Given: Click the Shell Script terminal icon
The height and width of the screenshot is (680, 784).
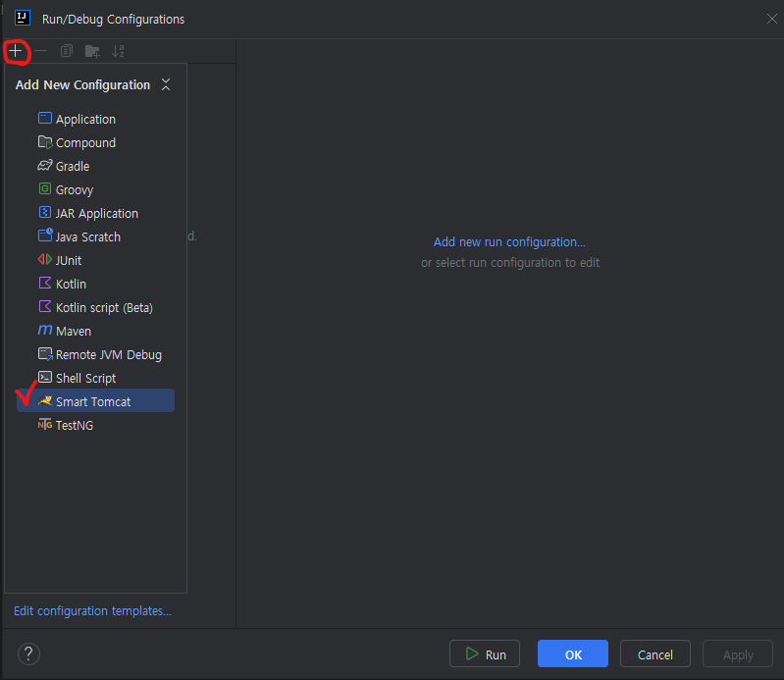Looking at the screenshot, I should click(45, 377).
